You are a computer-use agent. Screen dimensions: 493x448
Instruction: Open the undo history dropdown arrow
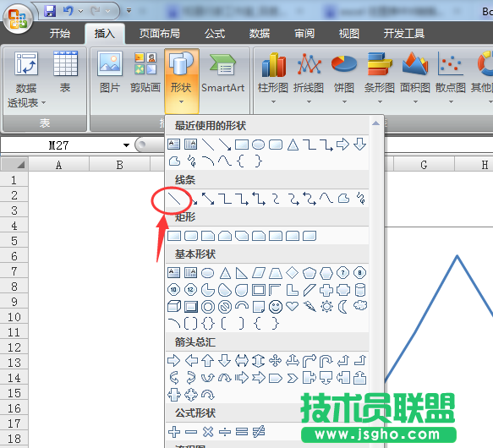click(x=81, y=11)
